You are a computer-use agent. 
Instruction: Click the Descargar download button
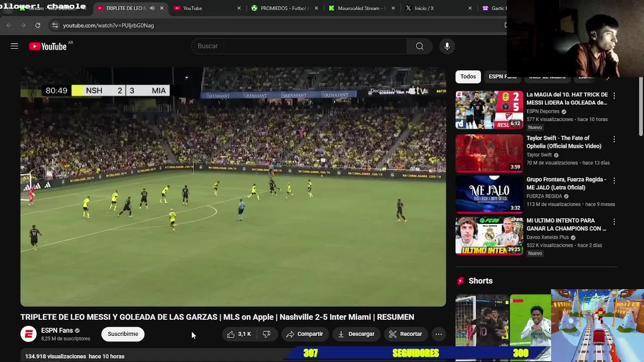[356, 334]
